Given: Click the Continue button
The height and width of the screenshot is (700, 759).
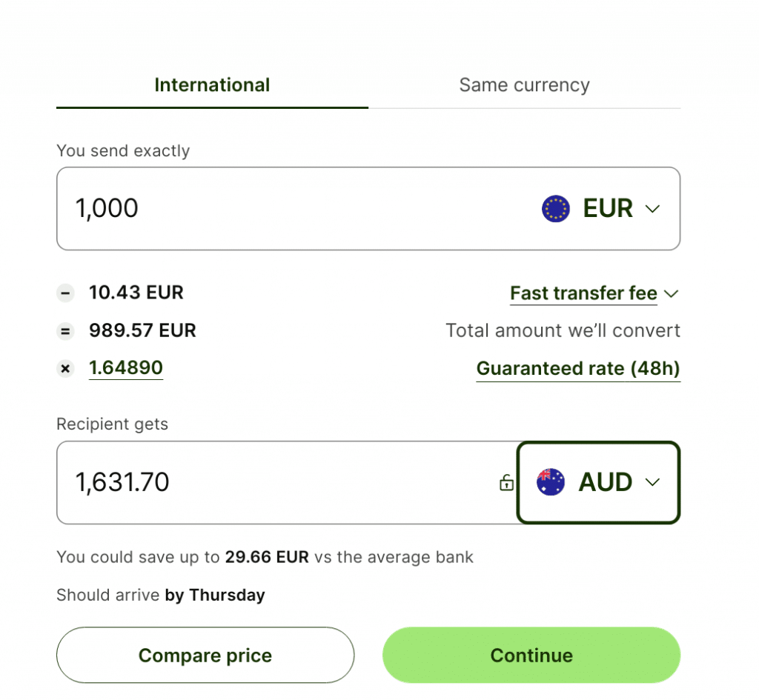Looking at the screenshot, I should (531, 655).
